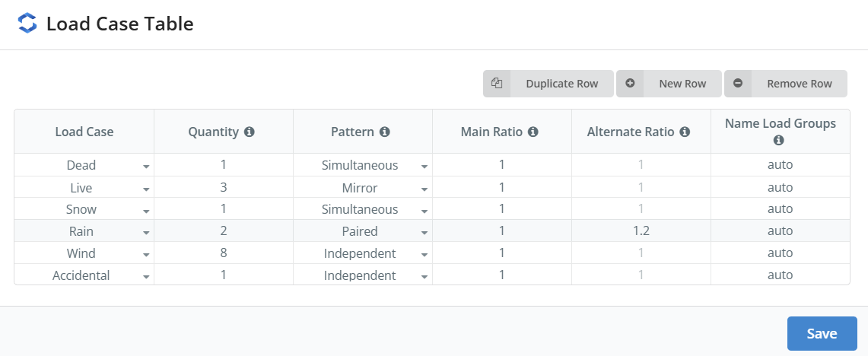This screenshot has width=868, height=356.
Task: Click the duplicate copy icon
Action: click(497, 84)
